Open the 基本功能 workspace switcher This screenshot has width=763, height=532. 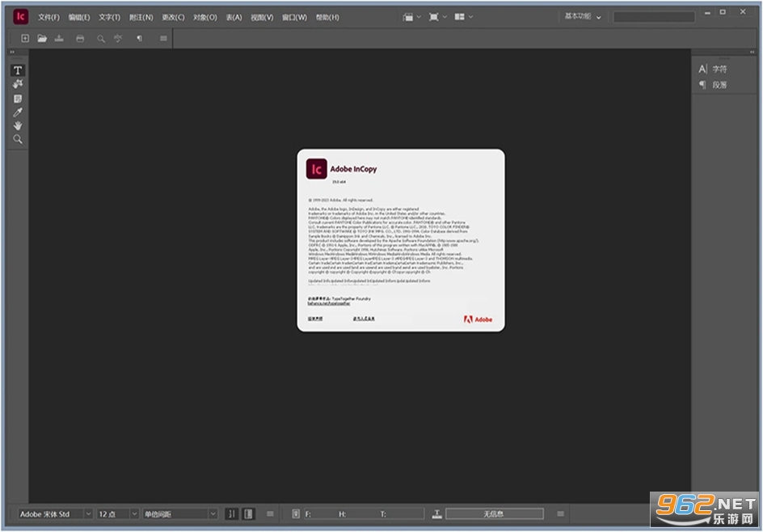583,16
